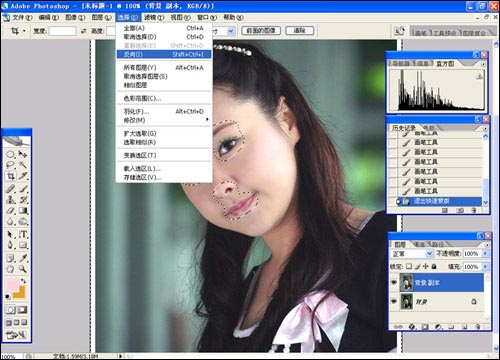The height and width of the screenshot is (360, 500).
Task: Select the Lasso tool
Action: (x=10, y=165)
